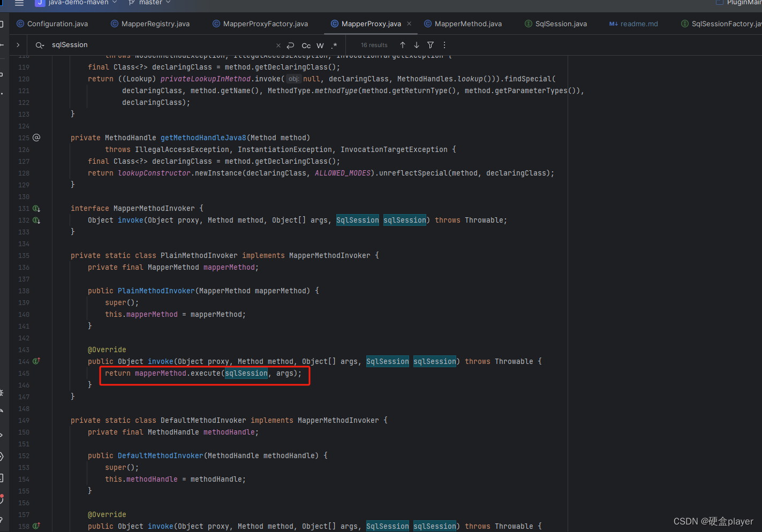Click getMethodHandleJava8 method name
The image size is (762, 532).
click(203, 138)
